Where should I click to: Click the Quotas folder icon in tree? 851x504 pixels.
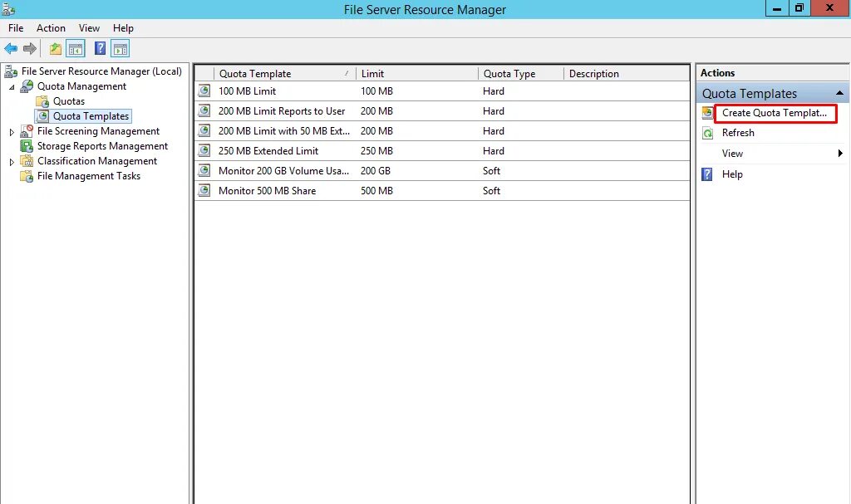coord(42,101)
